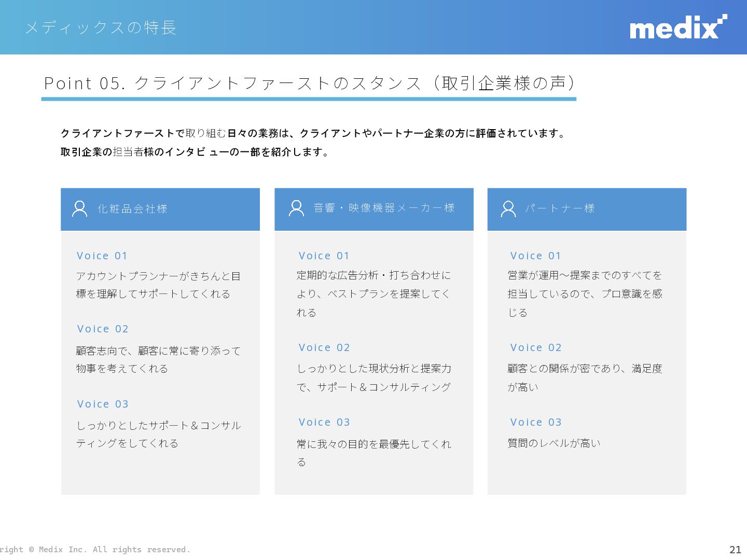Image resolution: width=747 pixels, height=560 pixels.
Task: Click text 営業が運用〜提案までのすべてを担当
Action: (x=585, y=293)
